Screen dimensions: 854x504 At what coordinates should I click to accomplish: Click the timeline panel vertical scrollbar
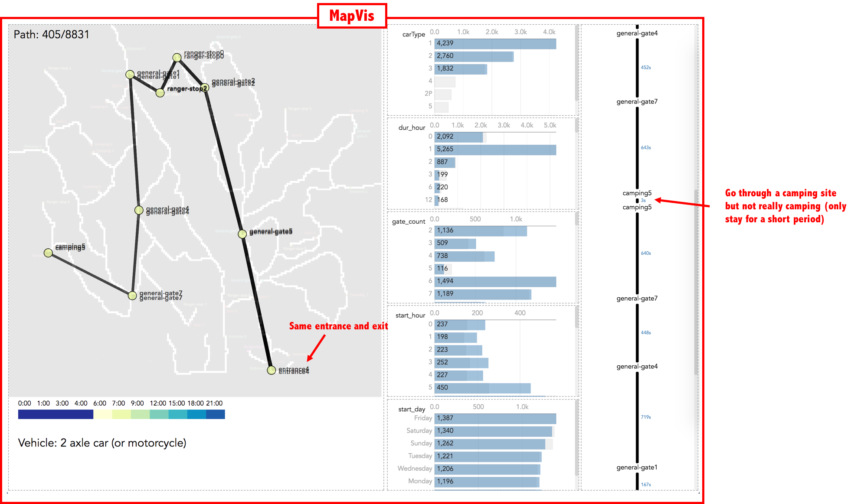tap(696, 282)
